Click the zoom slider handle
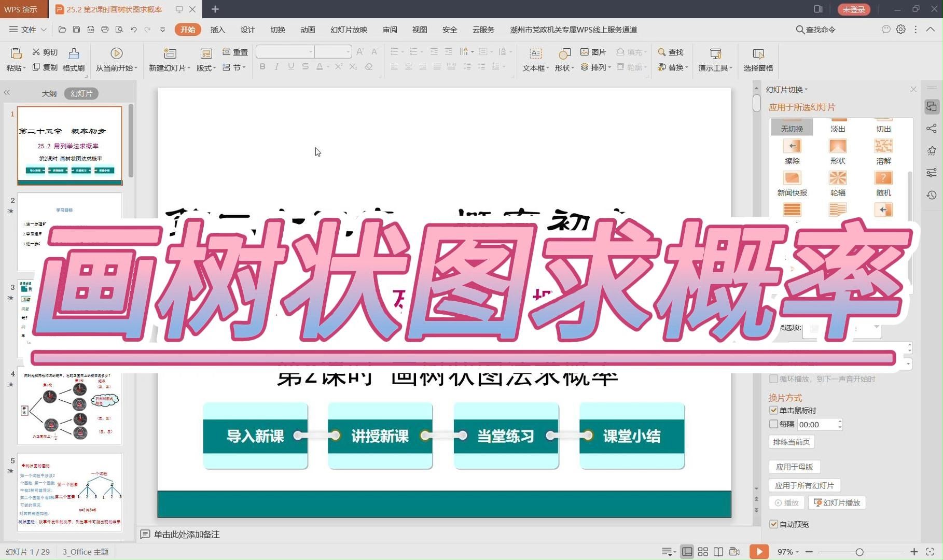Viewport: 943px width, 560px height. pos(859,552)
